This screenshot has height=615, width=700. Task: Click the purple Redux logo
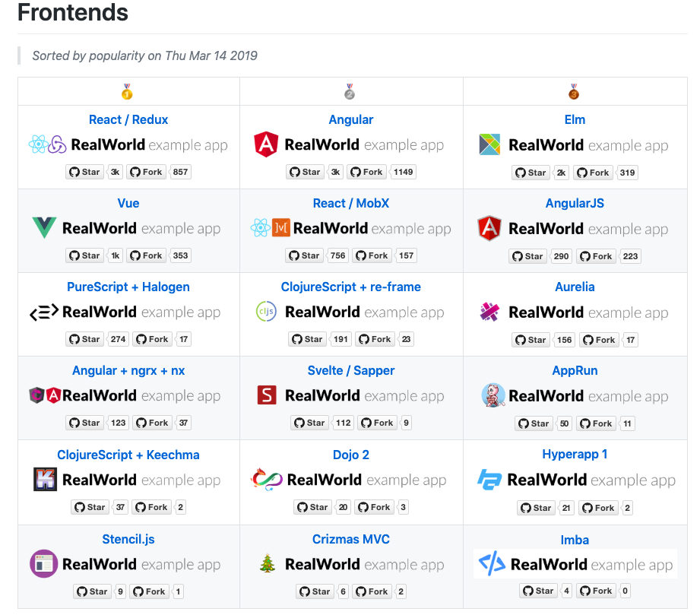click(x=58, y=144)
